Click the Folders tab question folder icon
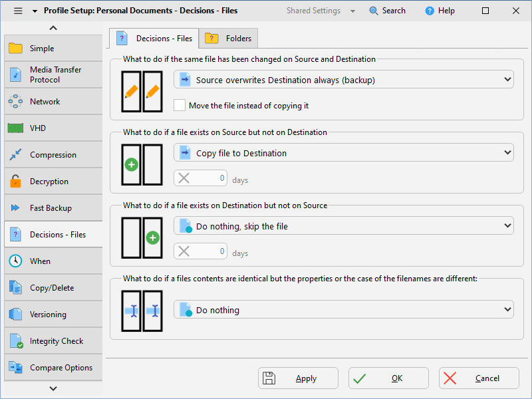 [x=211, y=39]
